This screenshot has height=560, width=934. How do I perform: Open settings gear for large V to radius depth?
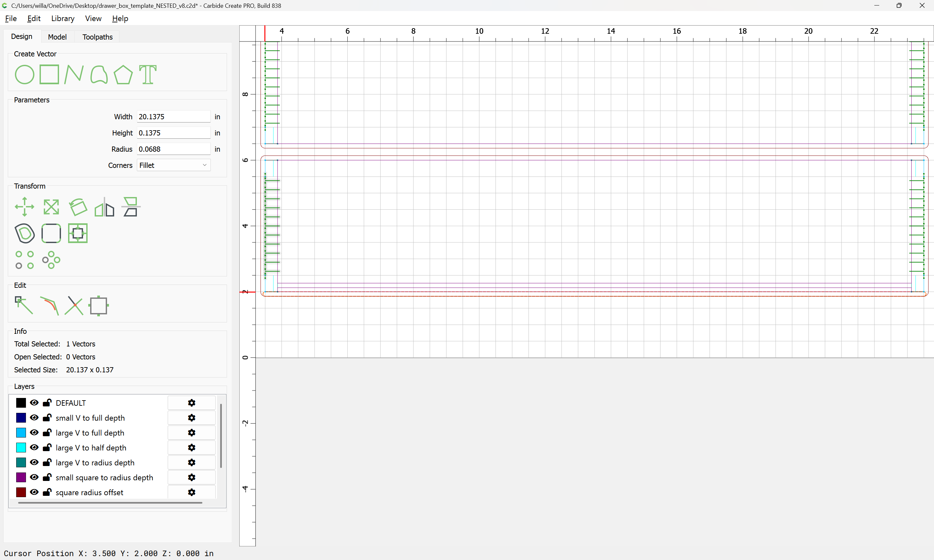pos(191,463)
